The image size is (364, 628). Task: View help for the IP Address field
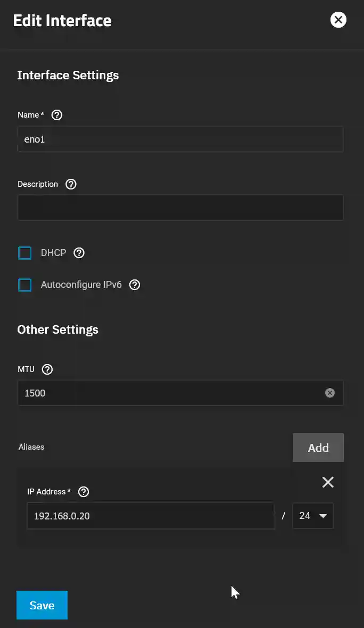click(83, 491)
